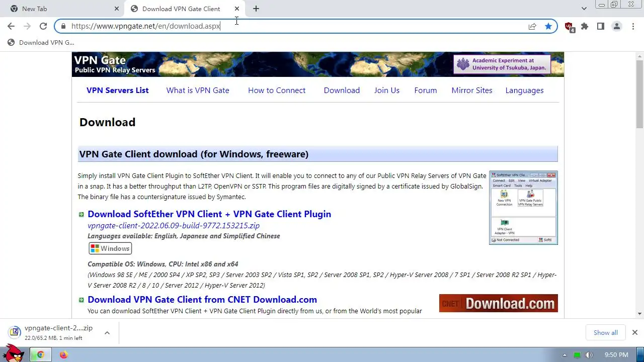
Task: Open What is VPN Gate page
Action: click(x=198, y=90)
